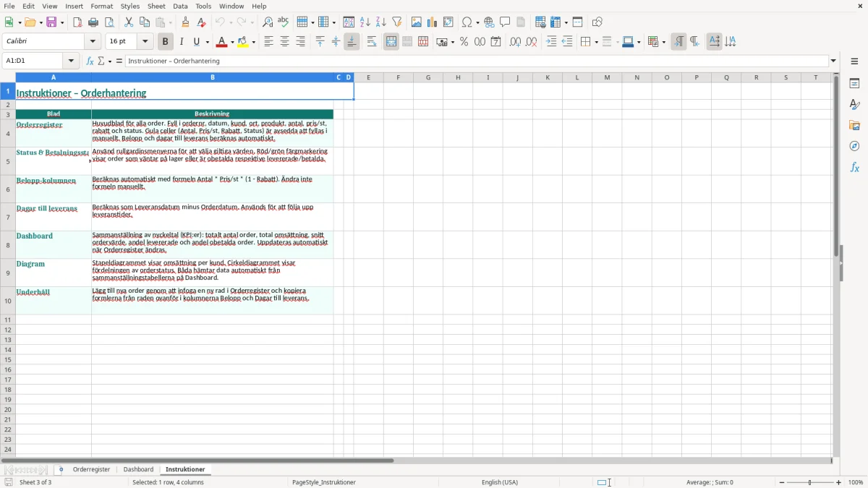Switch to the Dashboard sheet tab
The height and width of the screenshot is (488, 868).
point(138,470)
